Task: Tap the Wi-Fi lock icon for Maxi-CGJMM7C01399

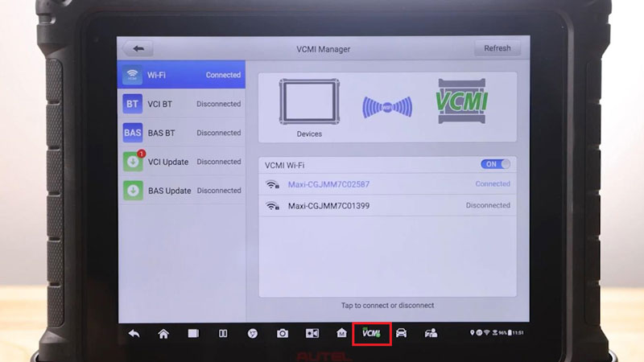Action: point(272,206)
